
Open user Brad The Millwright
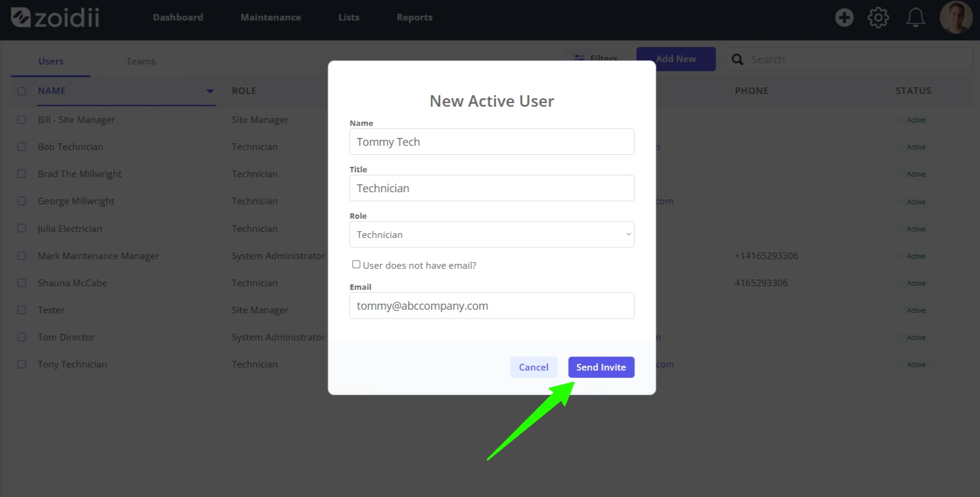[x=79, y=174]
